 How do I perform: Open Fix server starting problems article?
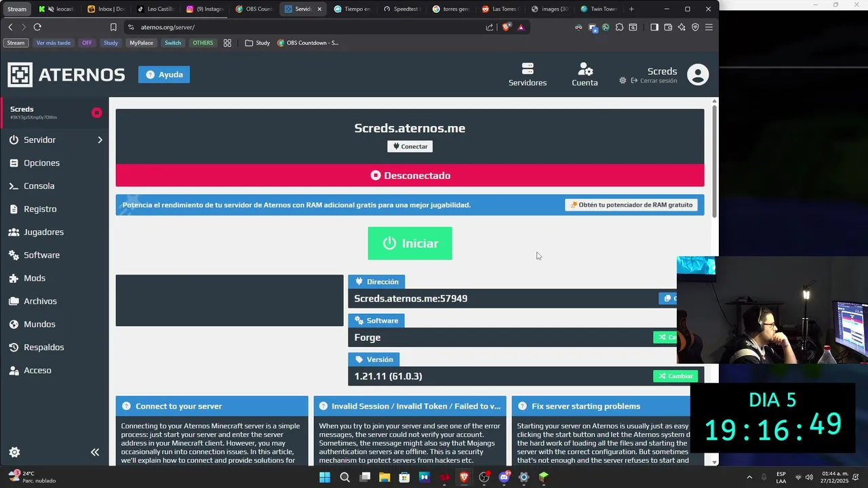[x=601, y=406]
